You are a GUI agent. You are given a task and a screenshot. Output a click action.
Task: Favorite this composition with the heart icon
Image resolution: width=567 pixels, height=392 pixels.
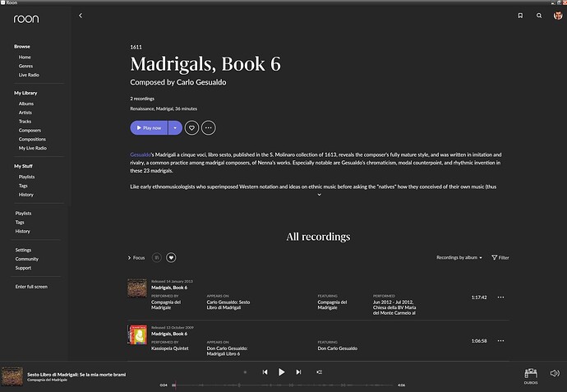(x=191, y=127)
